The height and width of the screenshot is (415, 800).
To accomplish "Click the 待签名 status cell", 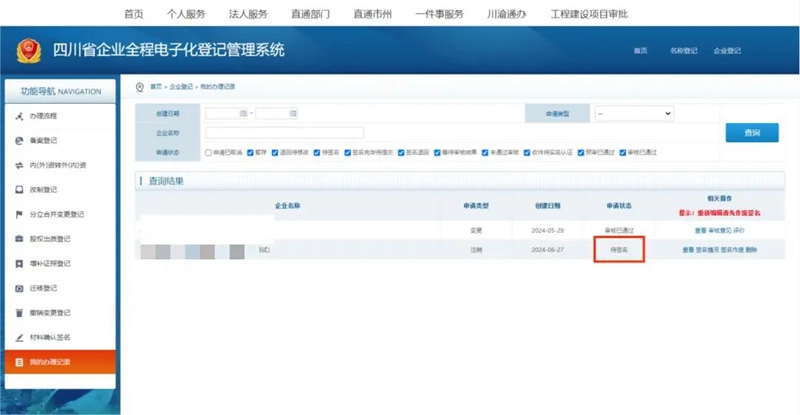I will 619,250.
